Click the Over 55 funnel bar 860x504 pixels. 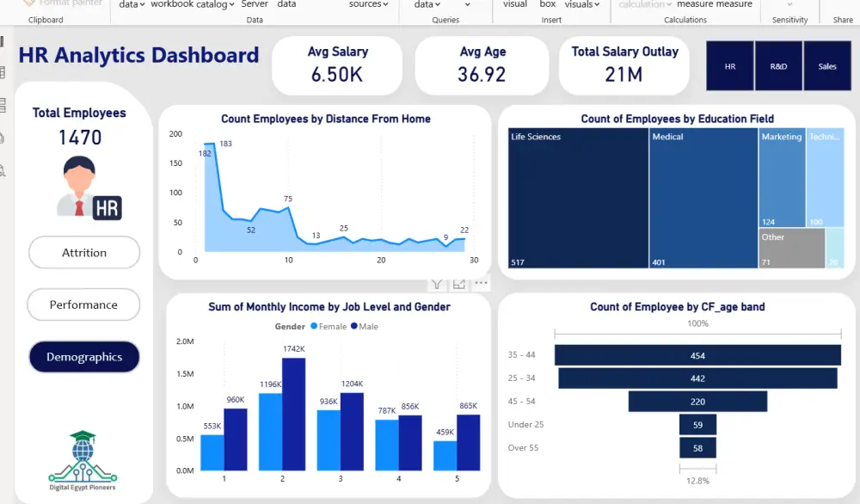pos(697,447)
